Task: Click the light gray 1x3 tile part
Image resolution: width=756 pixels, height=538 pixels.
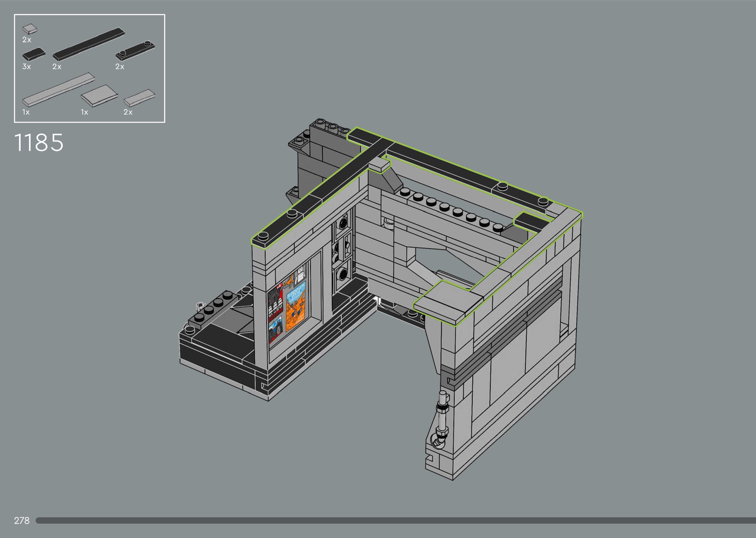Action: [x=139, y=97]
